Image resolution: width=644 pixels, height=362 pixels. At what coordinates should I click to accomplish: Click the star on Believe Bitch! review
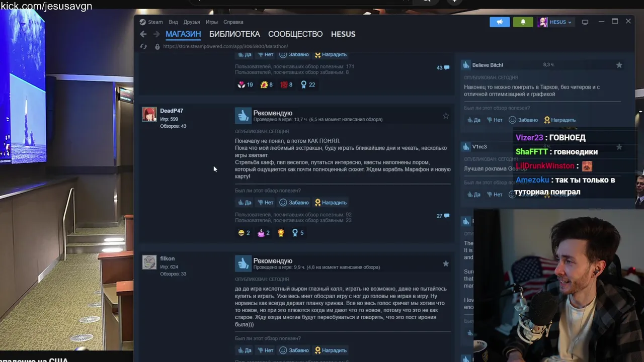click(619, 65)
